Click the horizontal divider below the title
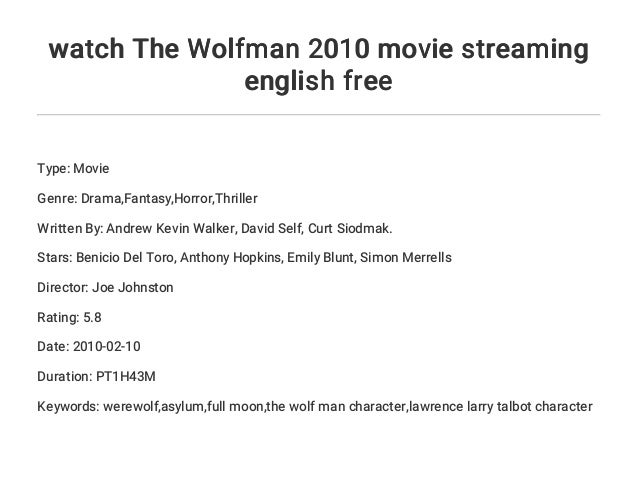Screen dimensions: 638x479 pos(319,115)
